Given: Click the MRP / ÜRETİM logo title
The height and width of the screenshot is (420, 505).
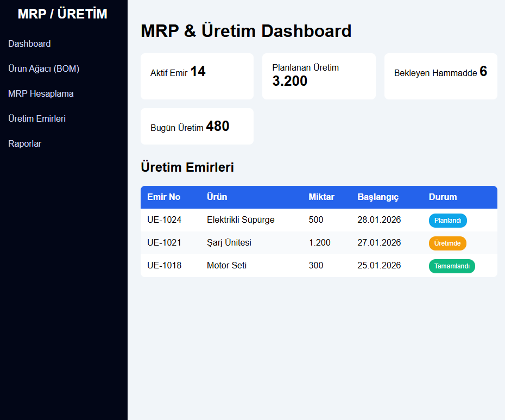Looking at the screenshot, I should tap(62, 14).
